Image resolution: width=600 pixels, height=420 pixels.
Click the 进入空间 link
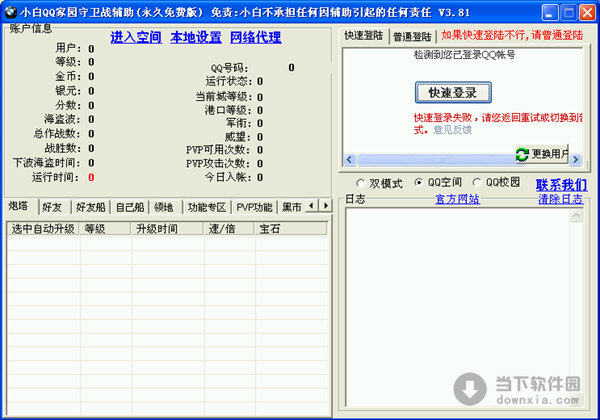[x=136, y=37]
